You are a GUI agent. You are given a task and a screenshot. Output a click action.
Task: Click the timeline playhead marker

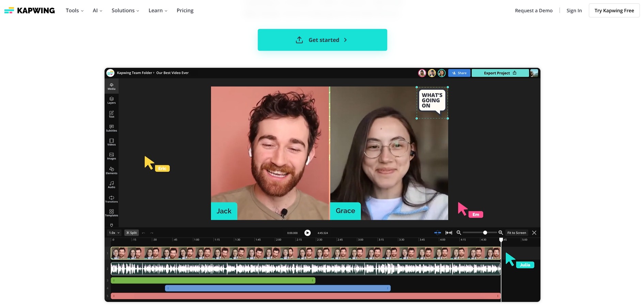pos(501,240)
